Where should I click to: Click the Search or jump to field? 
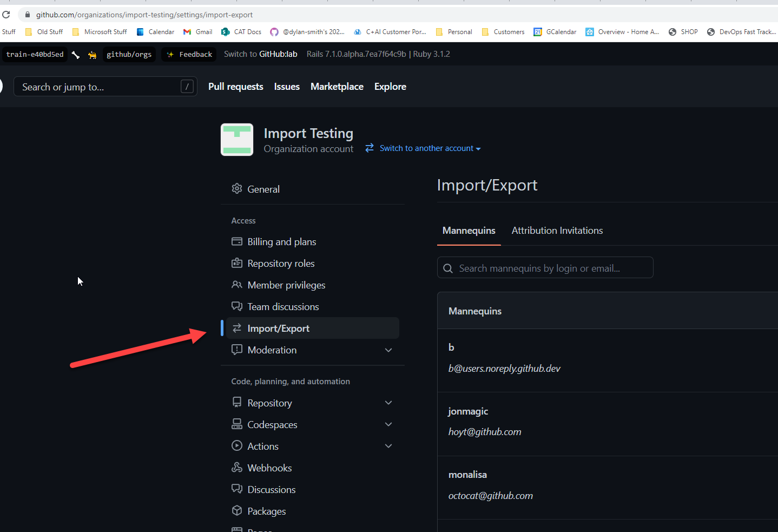point(104,87)
